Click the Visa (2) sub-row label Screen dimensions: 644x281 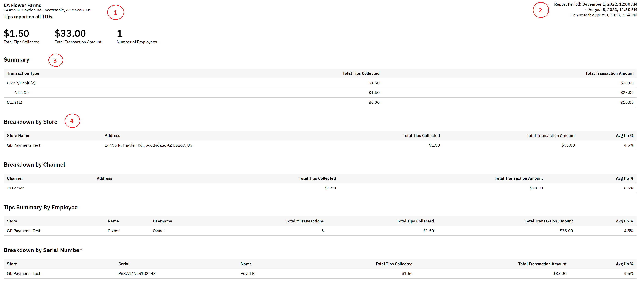(22, 93)
